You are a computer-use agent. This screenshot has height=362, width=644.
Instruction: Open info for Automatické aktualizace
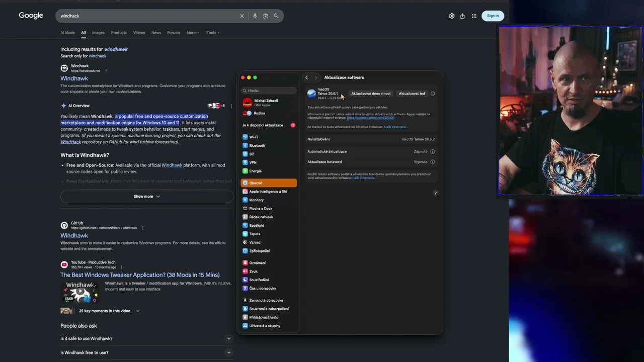click(433, 151)
